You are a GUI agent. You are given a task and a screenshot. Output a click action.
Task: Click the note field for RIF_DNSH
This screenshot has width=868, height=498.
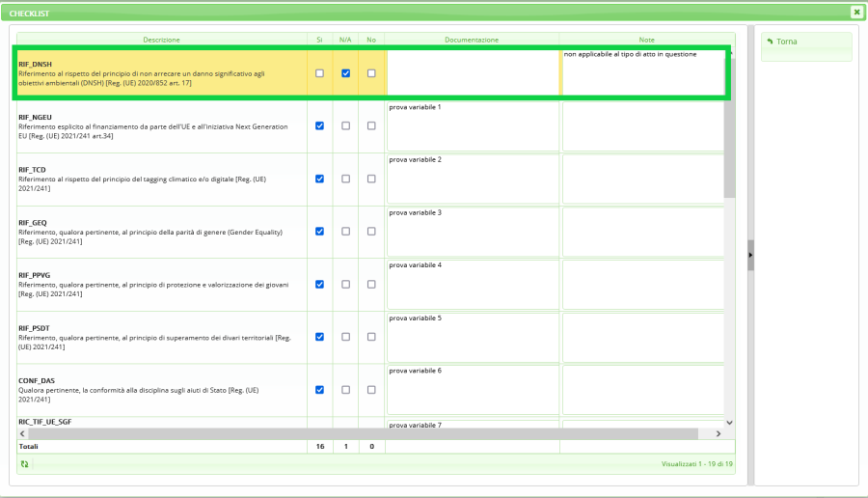point(642,75)
